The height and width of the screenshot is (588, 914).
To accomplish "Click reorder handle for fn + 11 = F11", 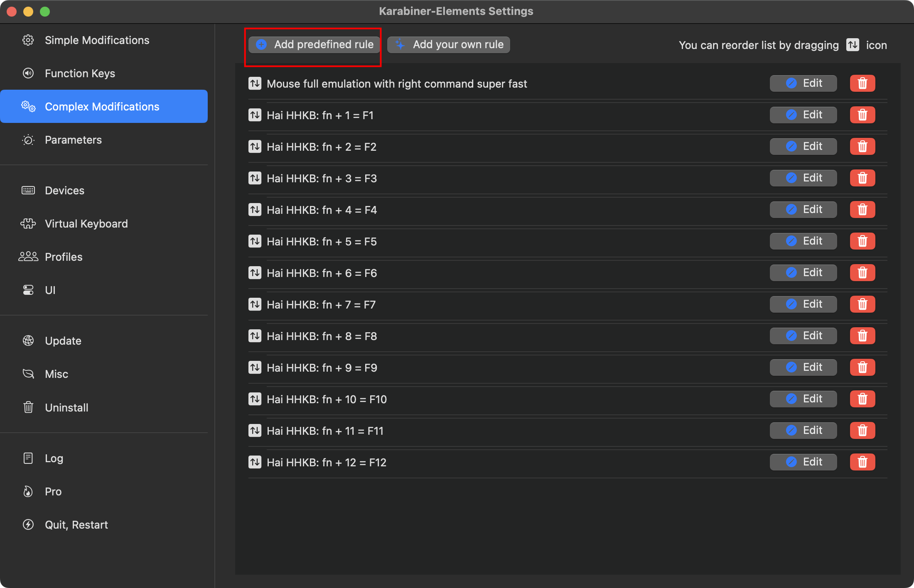I will click(255, 431).
